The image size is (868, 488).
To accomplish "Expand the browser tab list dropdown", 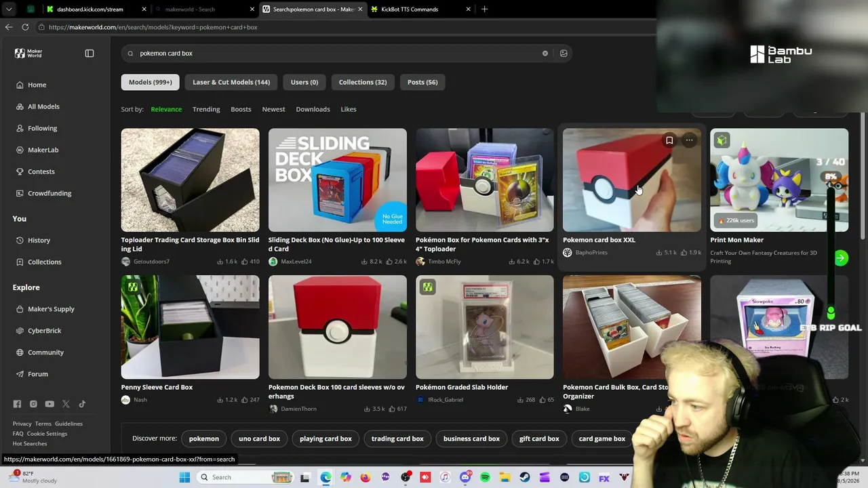I will click(9, 9).
